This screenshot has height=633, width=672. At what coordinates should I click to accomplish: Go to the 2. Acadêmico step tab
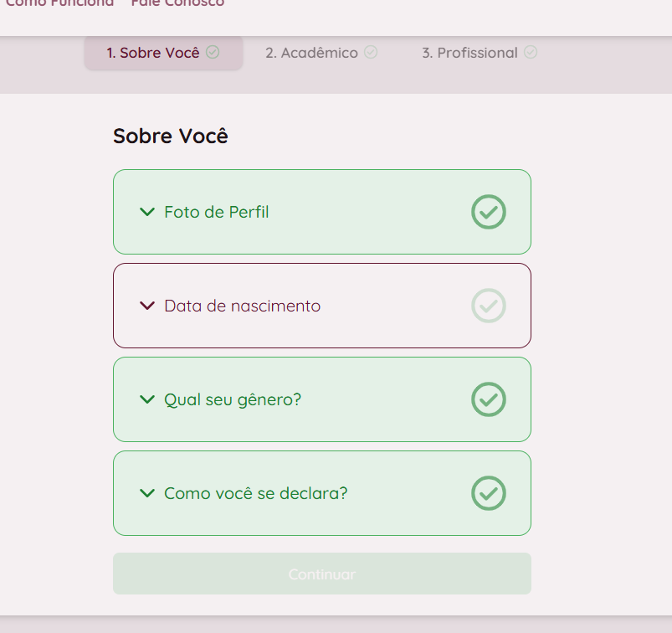coord(311,53)
